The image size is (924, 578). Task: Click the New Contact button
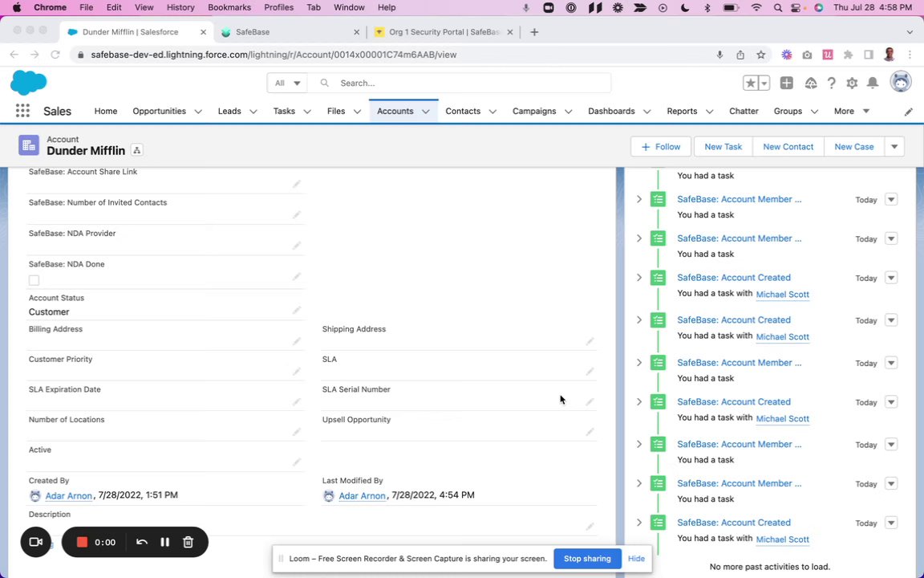(x=788, y=147)
